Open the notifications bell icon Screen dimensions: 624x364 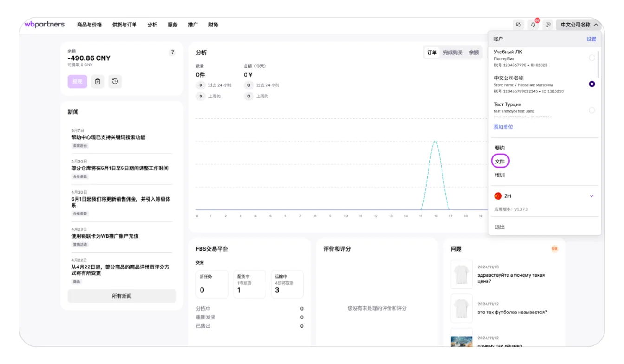pyautogui.click(x=533, y=25)
